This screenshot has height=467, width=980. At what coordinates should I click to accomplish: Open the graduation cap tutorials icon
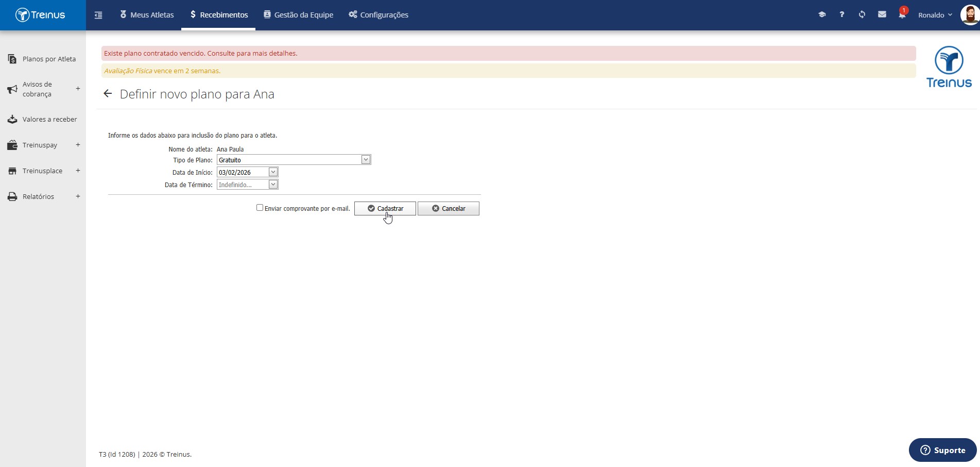click(822, 14)
